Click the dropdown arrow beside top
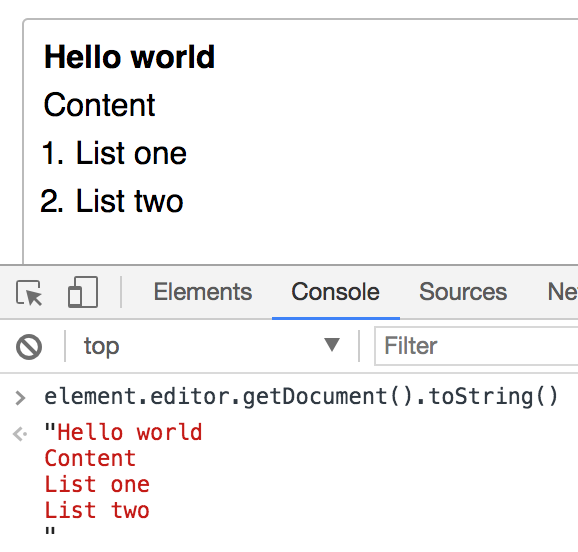The image size is (578, 552). click(332, 345)
